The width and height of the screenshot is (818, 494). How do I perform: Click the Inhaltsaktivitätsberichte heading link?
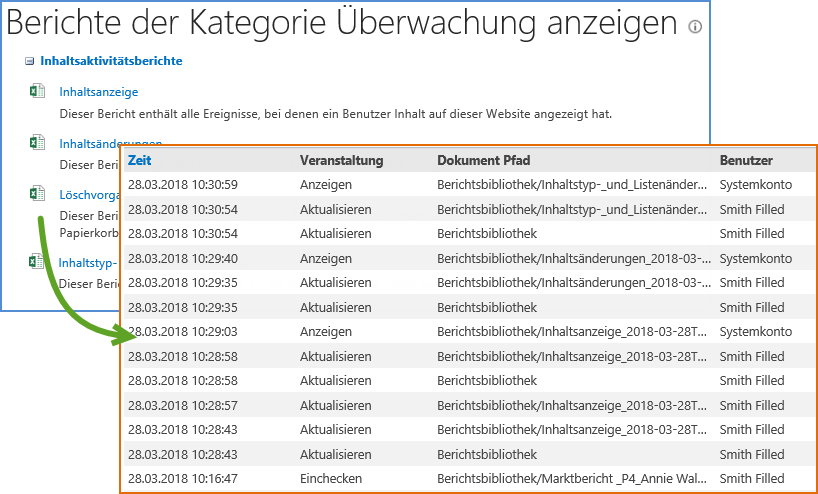tap(111, 61)
